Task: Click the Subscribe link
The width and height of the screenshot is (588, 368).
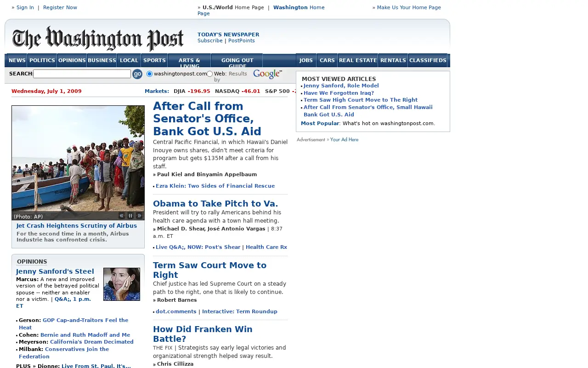Action: (210, 40)
